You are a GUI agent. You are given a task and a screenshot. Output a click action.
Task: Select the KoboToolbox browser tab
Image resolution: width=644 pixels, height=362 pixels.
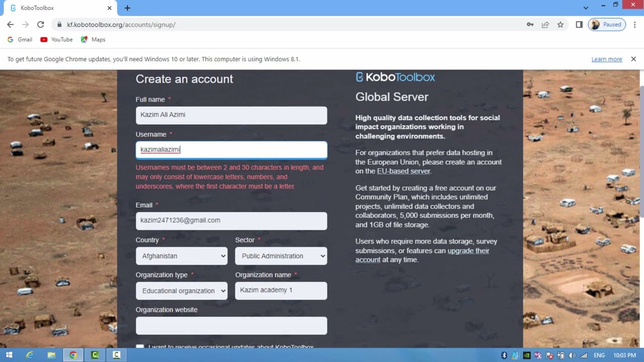(x=59, y=8)
